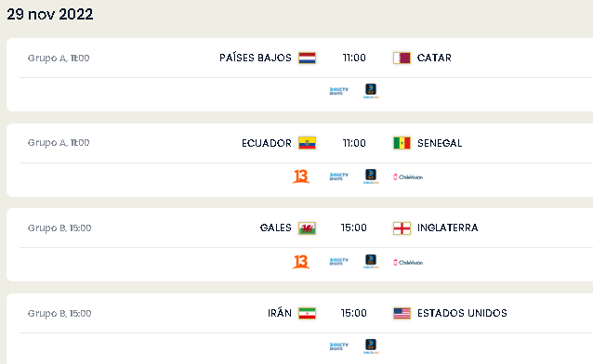Click the England flag icon
This screenshot has width=593, height=364.
coord(402,227)
